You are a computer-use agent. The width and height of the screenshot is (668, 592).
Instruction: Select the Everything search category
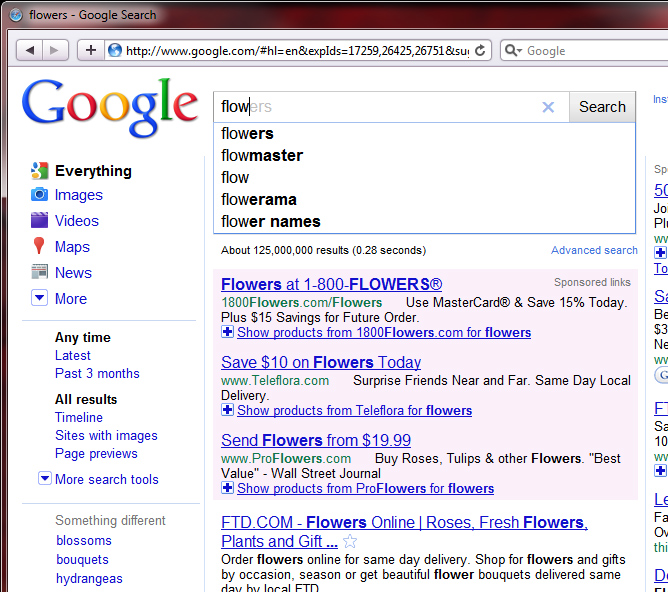(93, 171)
